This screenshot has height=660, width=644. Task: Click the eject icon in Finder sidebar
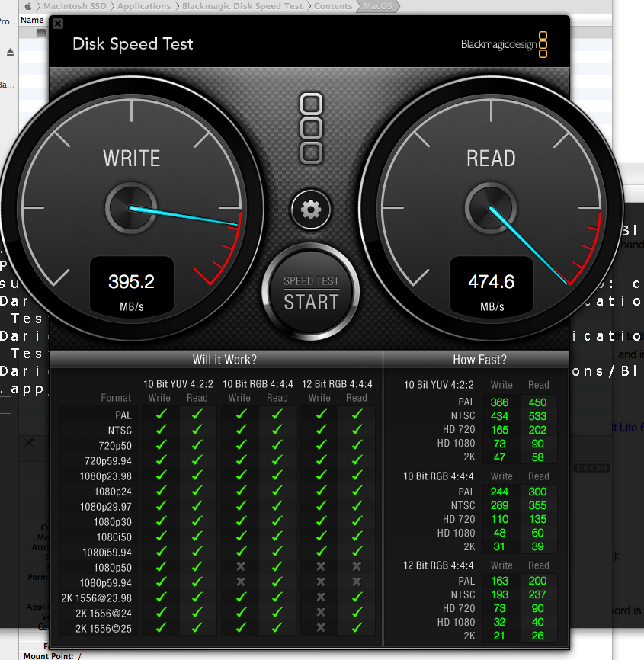click(10, 52)
